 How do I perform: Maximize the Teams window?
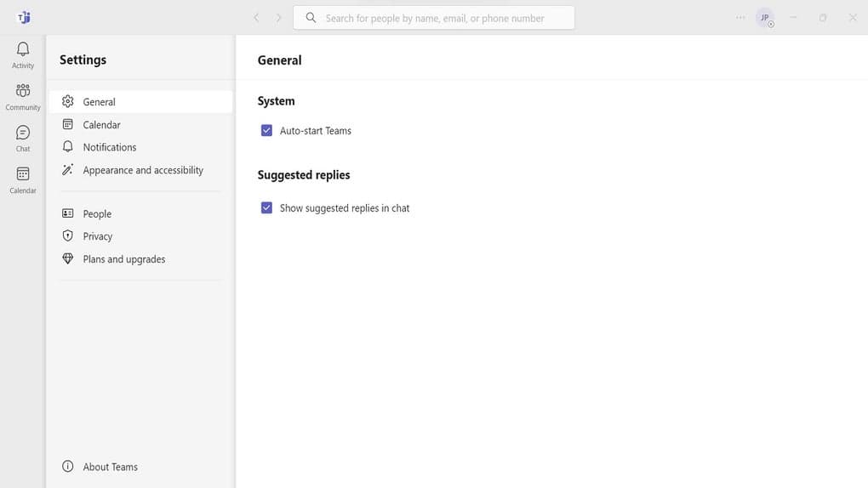pyautogui.click(x=823, y=18)
